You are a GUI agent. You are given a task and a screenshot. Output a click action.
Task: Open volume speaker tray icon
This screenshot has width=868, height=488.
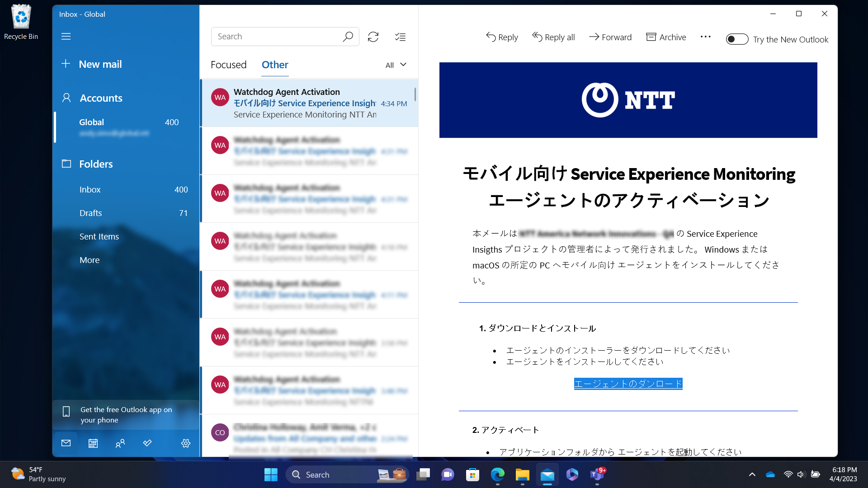coord(801,474)
